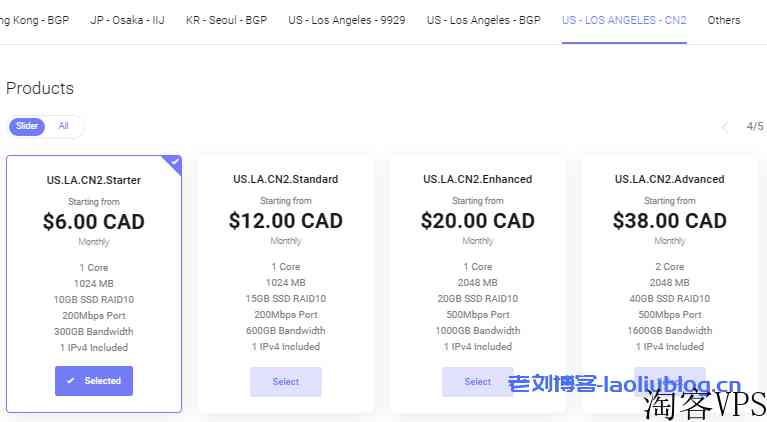The image size is (767, 422).
Task: Select the US - LOS ANGELES - CN2 tab
Action: 624,20
